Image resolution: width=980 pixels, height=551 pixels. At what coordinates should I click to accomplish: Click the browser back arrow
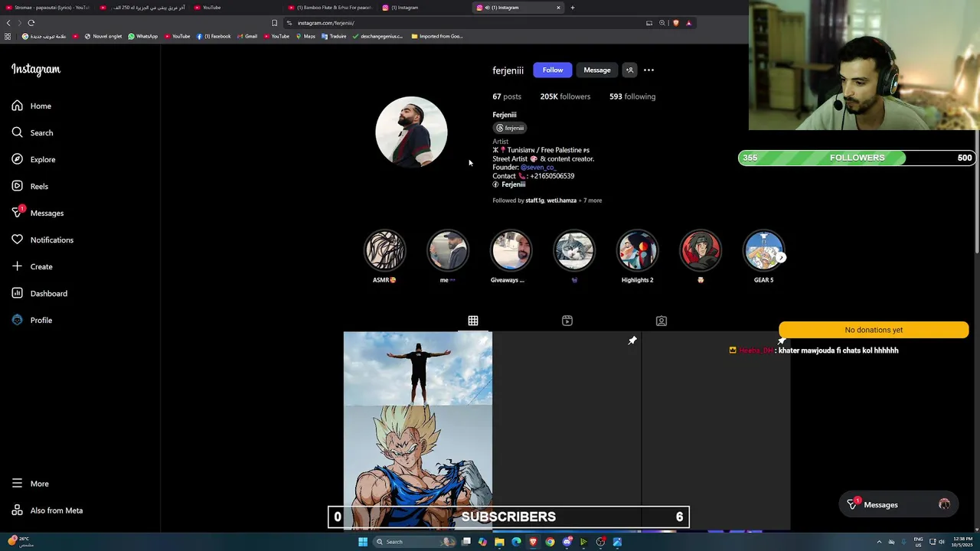click(8, 23)
